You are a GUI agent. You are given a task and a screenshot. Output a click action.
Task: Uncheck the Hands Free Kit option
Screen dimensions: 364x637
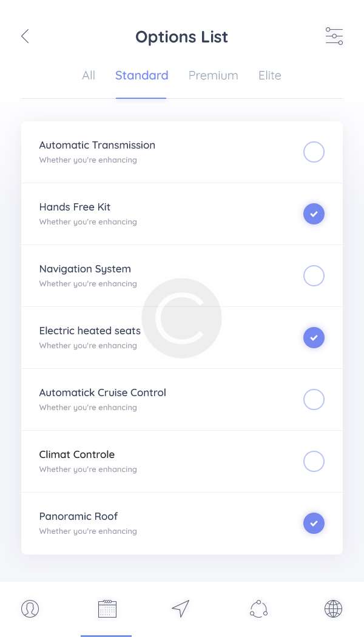pos(314,214)
